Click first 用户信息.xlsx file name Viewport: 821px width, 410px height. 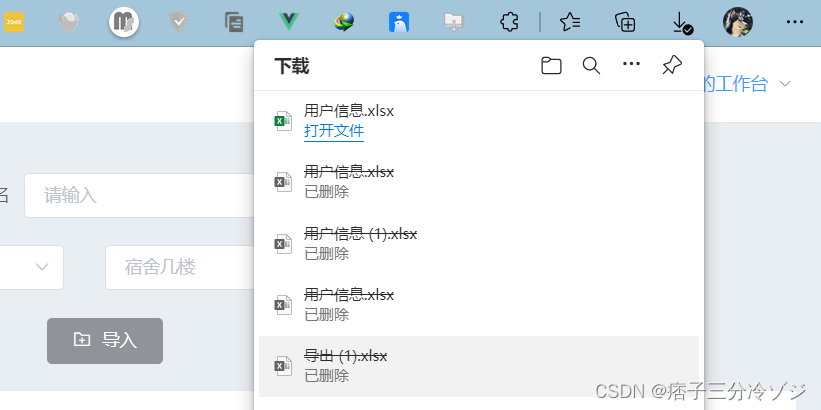pyautogui.click(x=349, y=111)
